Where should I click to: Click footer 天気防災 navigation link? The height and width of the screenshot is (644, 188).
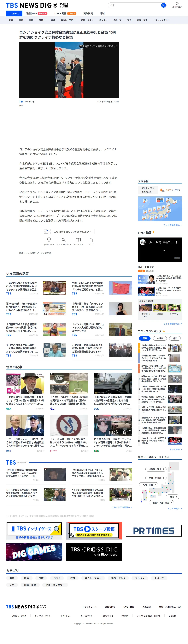point(147,607)
